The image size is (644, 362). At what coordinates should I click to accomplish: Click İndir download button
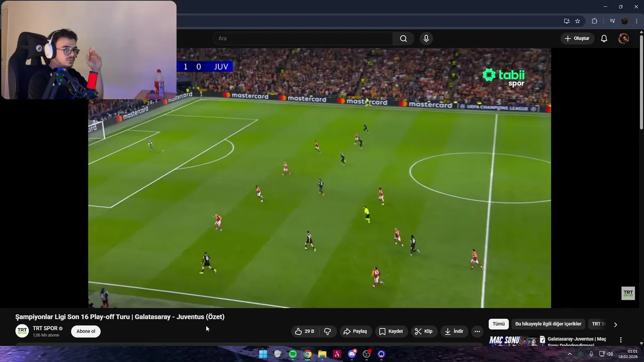(454, 331)
